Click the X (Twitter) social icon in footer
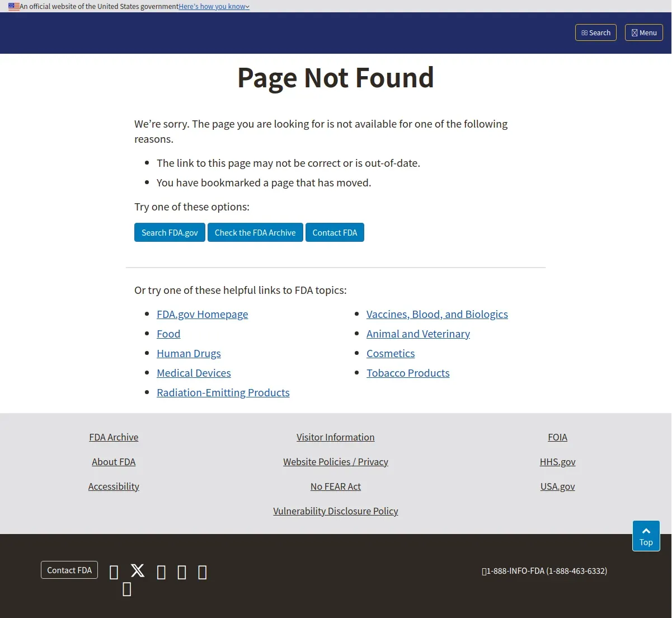The width and height of the screenshot is (672, 618). pos(138,570)
